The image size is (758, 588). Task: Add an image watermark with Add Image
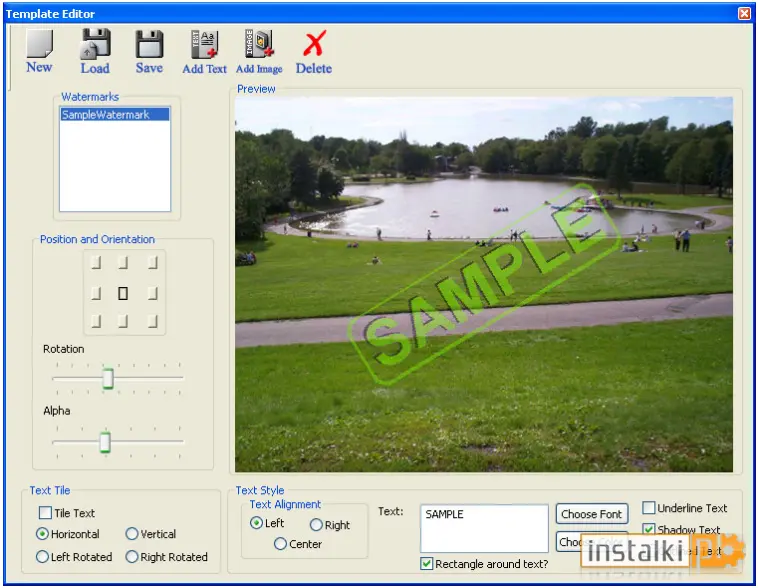click(x=259, y=52)
